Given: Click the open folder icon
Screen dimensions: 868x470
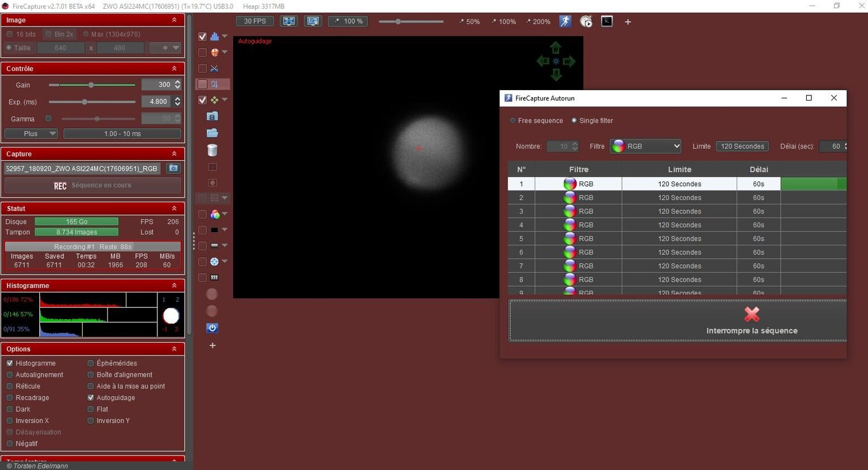Looking at the screenshot, I should point(212,133).
